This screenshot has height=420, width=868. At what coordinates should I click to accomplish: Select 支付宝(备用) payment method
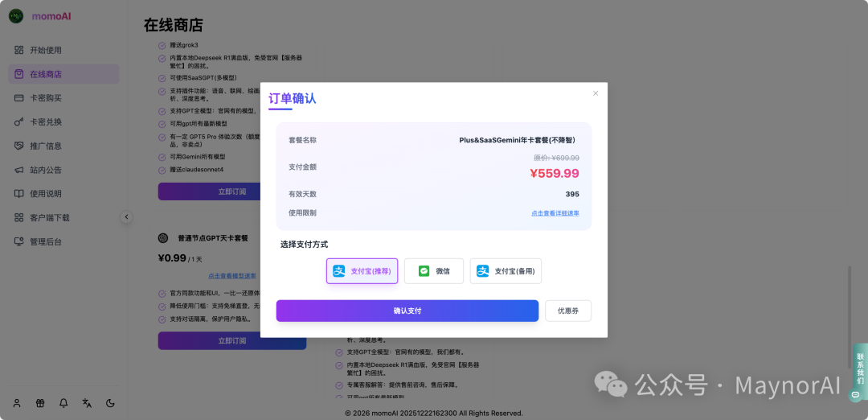point(506,271)
